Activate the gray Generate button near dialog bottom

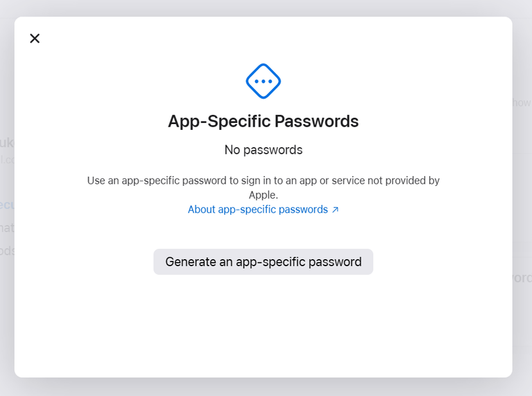263,262
